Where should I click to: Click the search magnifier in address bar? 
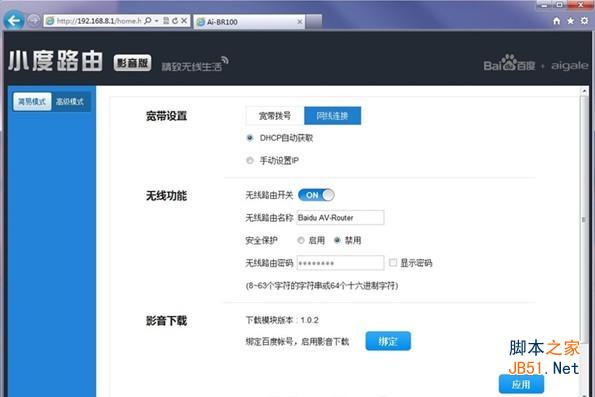pos(148,20)
